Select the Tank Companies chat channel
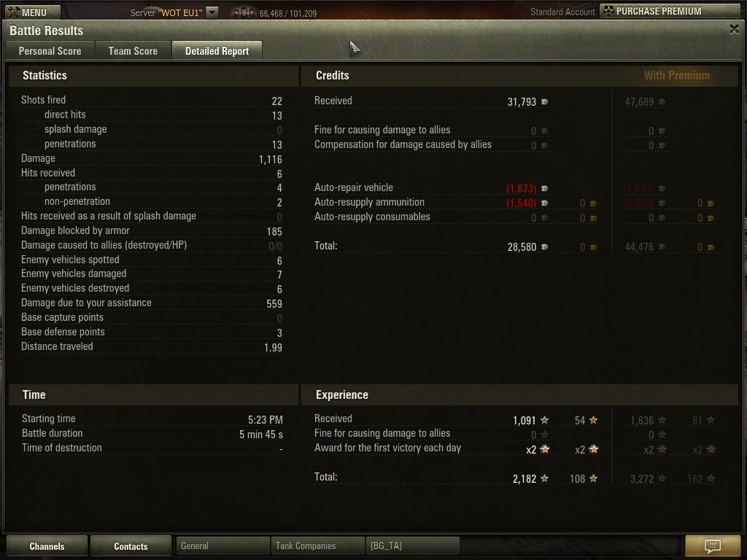 coord(317,545)
